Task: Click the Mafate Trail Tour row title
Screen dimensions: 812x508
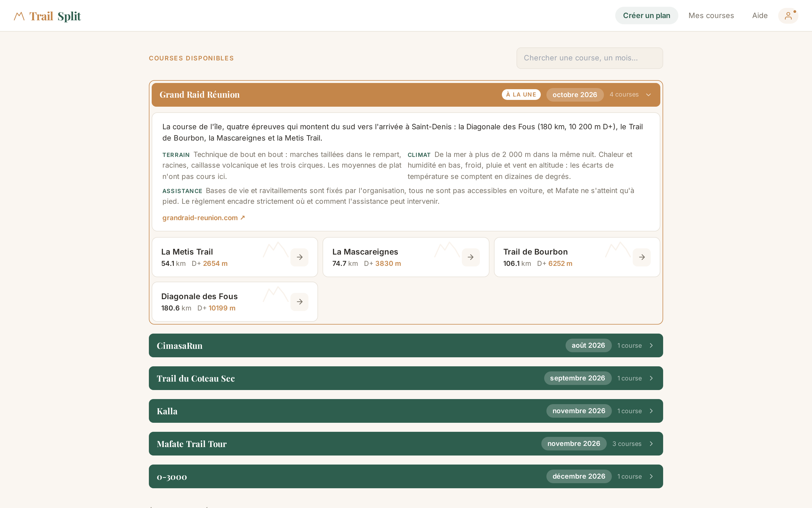Action: [x=192, y=444]
